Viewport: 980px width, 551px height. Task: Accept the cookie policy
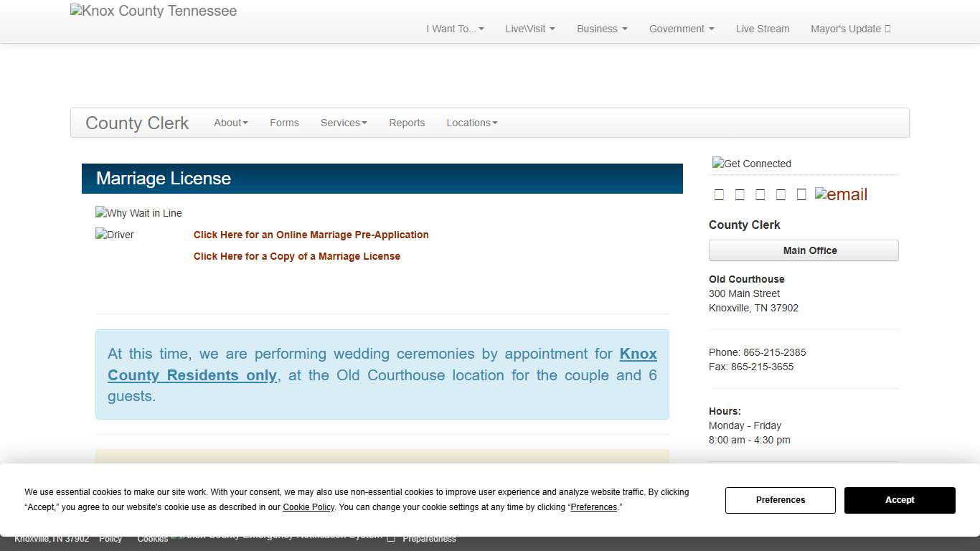point(900,500)
